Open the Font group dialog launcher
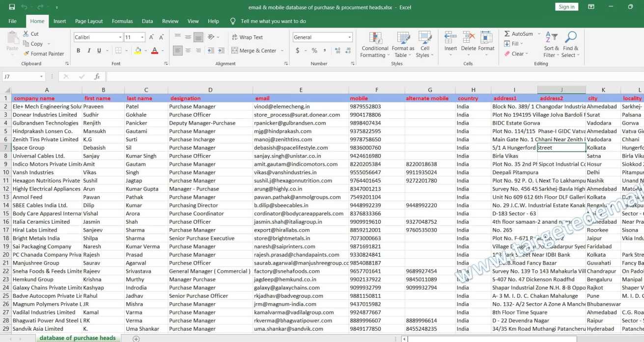 (165, 64)
